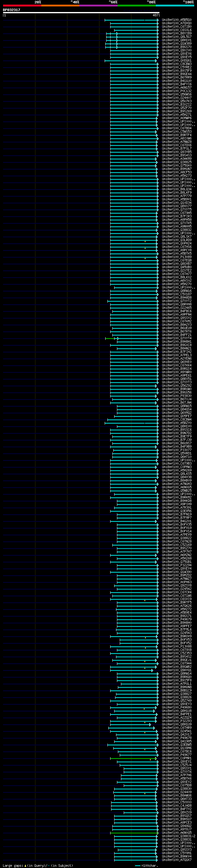The width and height of the screenshot is (197, 868).
Task: Open hit UniRef100_A5B5G0
Action: pos(177,20)
